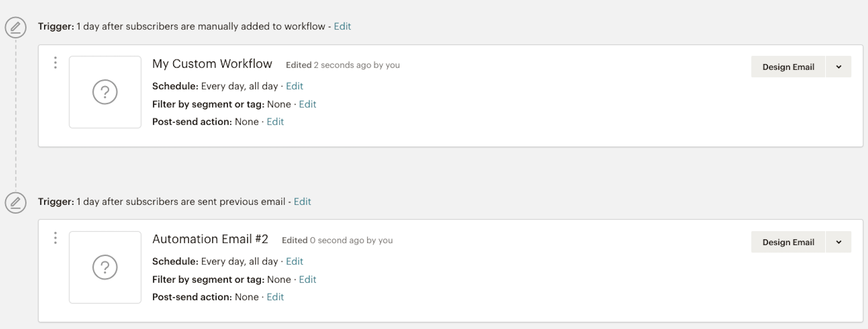Edit post-send action for Automation Email #2
The image size is (868, 329).
click(x=275, y=297)
